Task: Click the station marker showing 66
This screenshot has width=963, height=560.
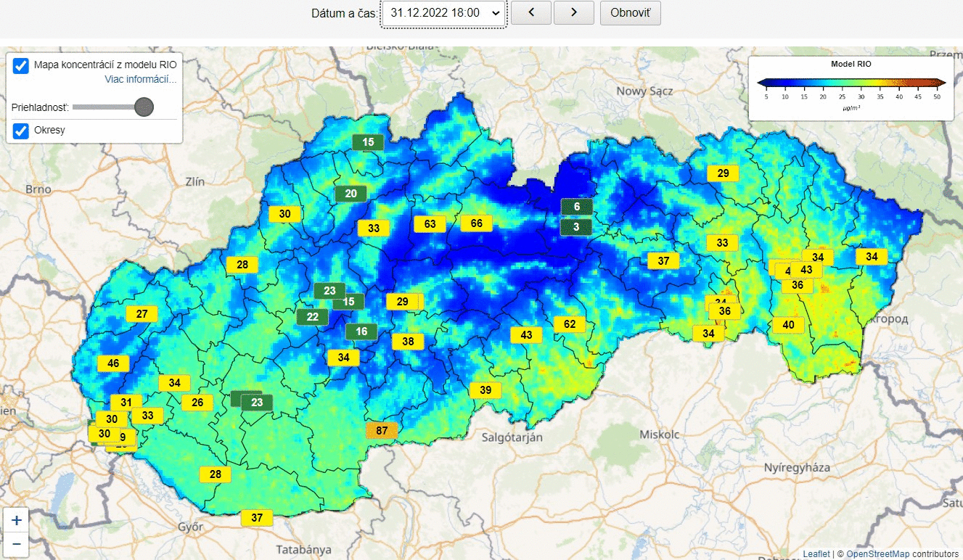Action: (x=477, y=223)
